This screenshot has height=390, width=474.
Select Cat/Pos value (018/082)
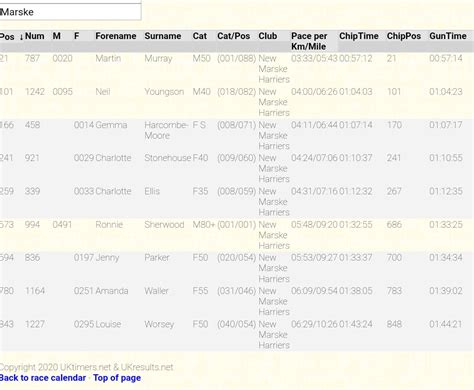point(236,92)
